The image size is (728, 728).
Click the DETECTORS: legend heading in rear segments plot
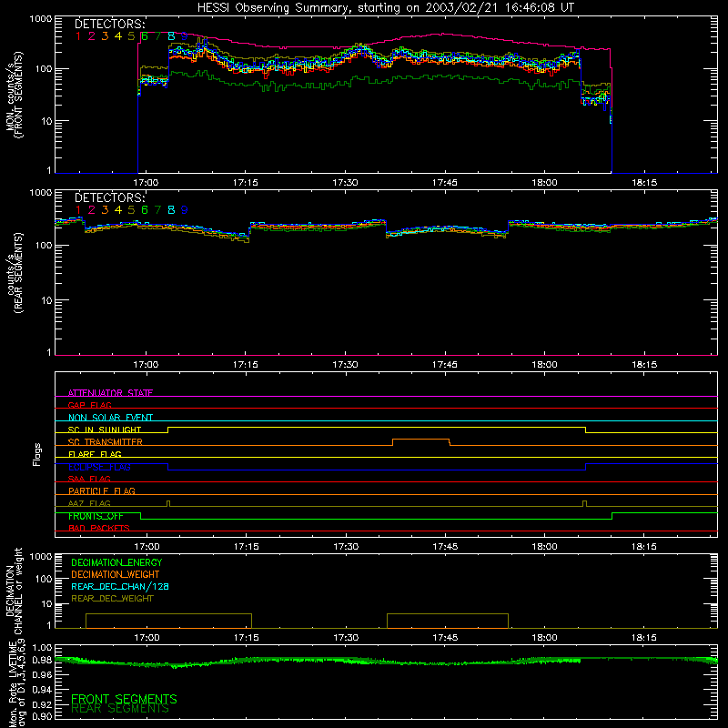point(110,197)
